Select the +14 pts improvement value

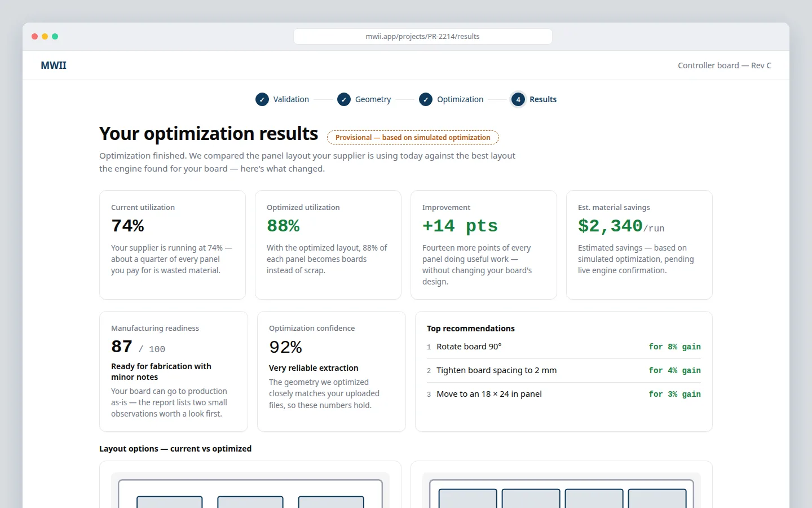(x=460, y=226)
